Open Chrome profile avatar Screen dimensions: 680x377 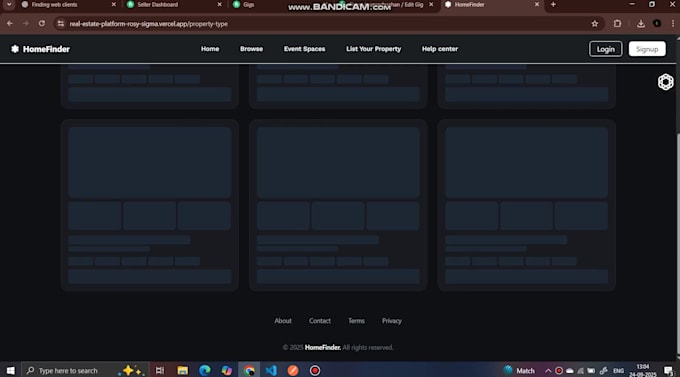pyautogui.click(x=657, y=23)
